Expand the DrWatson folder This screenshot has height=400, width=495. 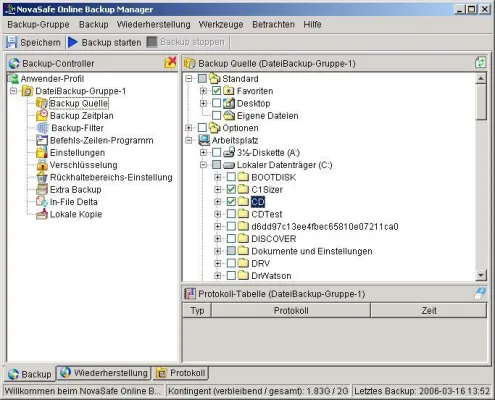point(218,276)
